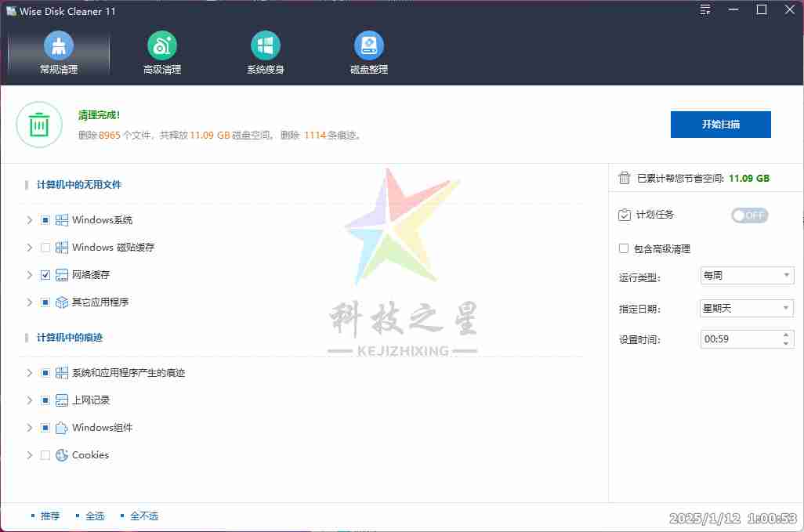Click the green trash can icon

point(39,125)
